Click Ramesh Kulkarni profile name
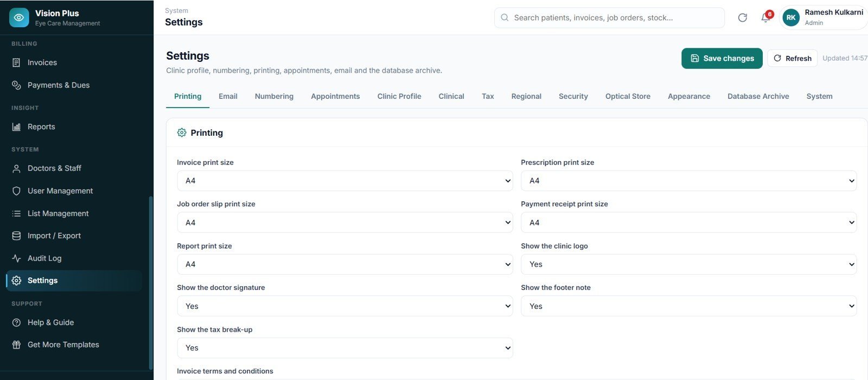This screenshot has width=868, height=380. [834, 12]
